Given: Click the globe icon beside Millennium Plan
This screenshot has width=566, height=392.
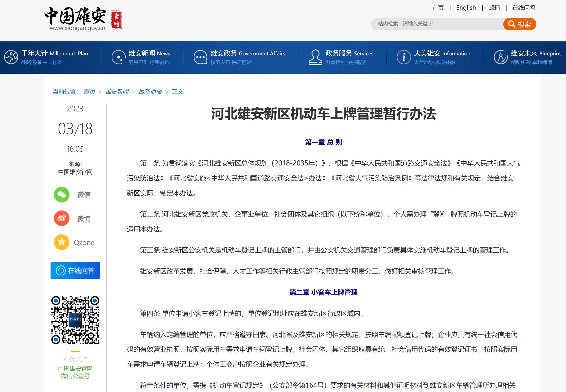Looking at the screenshot, I should [x=11, y=57].
